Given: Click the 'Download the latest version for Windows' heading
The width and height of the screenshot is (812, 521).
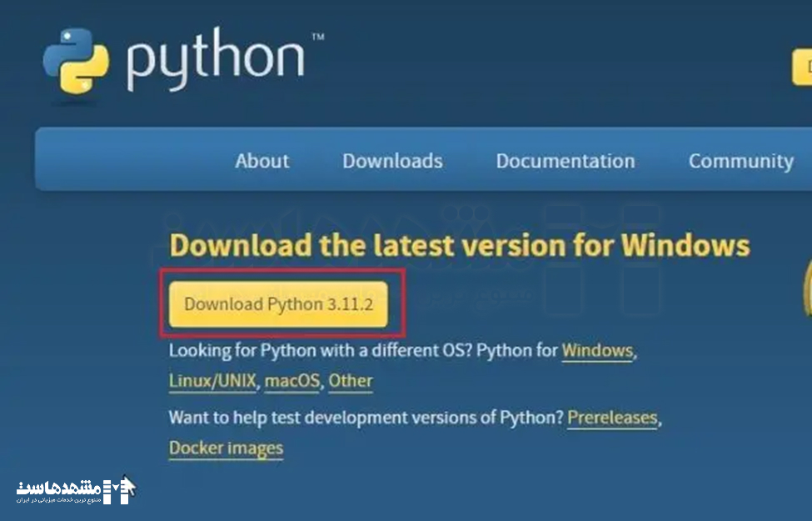Looking at the screenshot, I should (x=459, y=246).
